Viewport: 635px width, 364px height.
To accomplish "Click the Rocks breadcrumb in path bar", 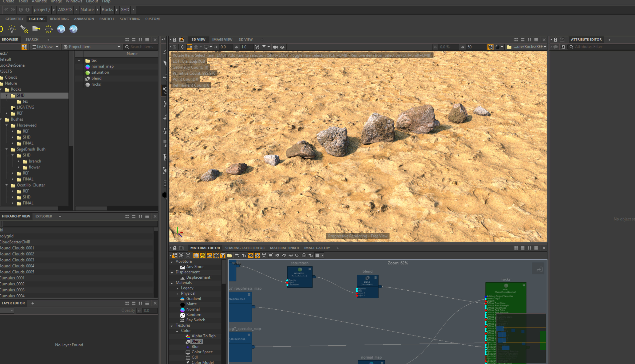I will click(107, 10).
